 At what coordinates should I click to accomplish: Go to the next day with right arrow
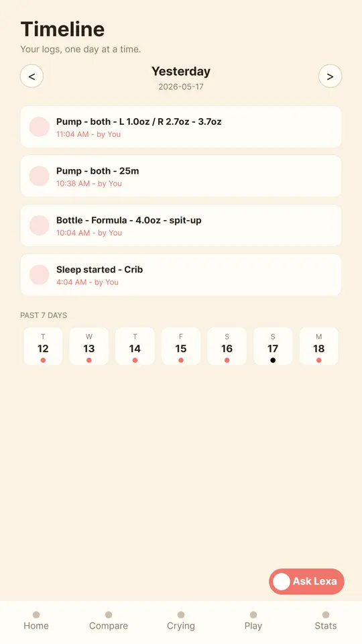[330, 76]
